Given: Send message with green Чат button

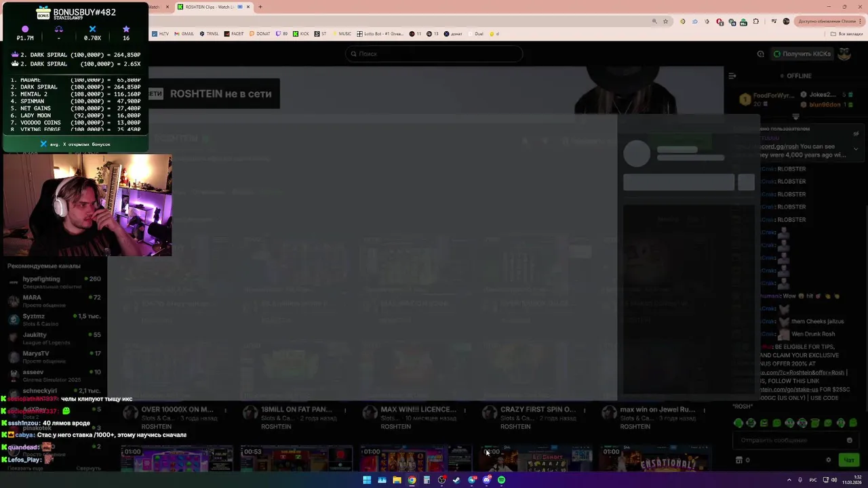Looking at the screenshot, I should point(848,460).
